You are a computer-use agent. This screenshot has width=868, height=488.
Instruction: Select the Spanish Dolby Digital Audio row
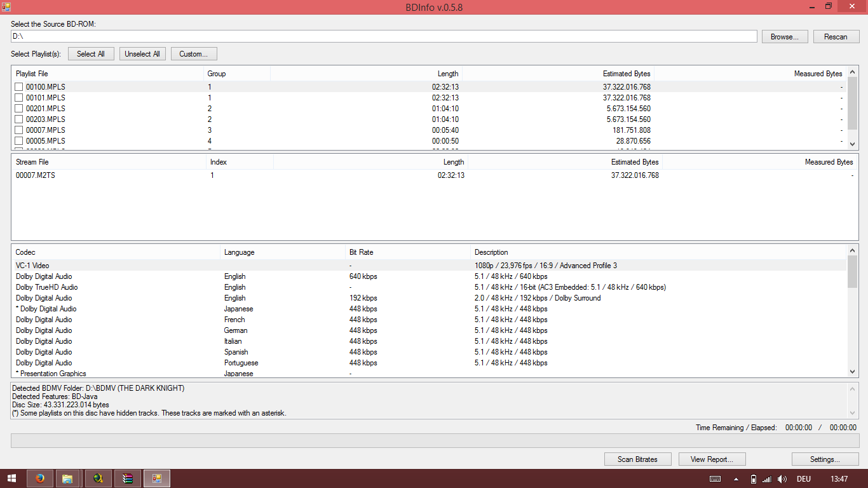[430, 352]
